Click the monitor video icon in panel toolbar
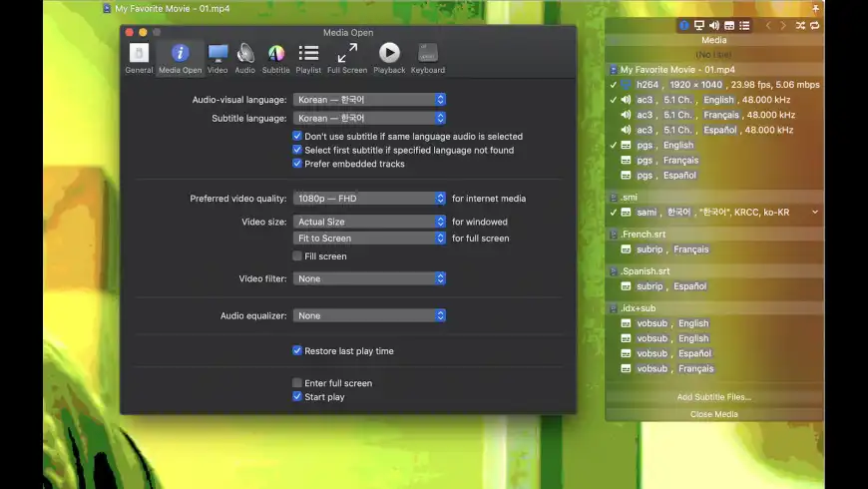This screenshot has height=489, width=868. pyautogui.click(x=699, y=26)
